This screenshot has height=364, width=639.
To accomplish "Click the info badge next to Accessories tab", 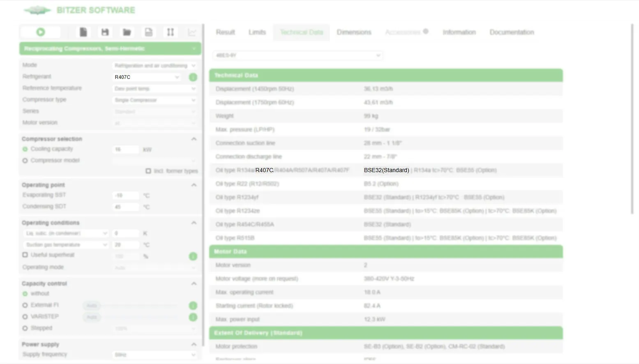I will click(426, 31).
